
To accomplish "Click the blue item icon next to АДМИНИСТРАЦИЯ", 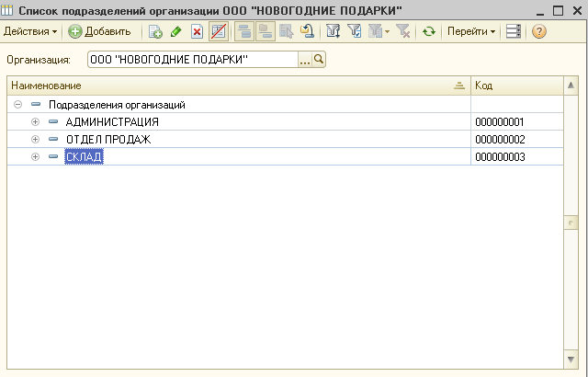I will point(53,121).
